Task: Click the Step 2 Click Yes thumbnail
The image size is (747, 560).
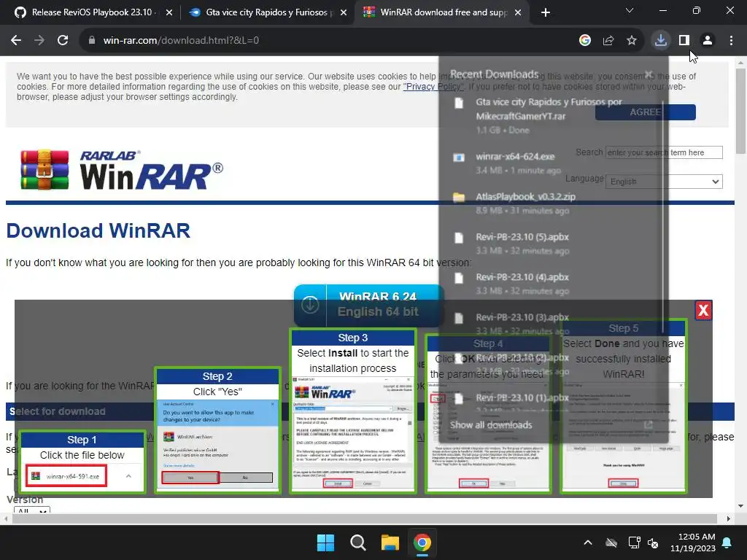Action: tap(217, 429)
